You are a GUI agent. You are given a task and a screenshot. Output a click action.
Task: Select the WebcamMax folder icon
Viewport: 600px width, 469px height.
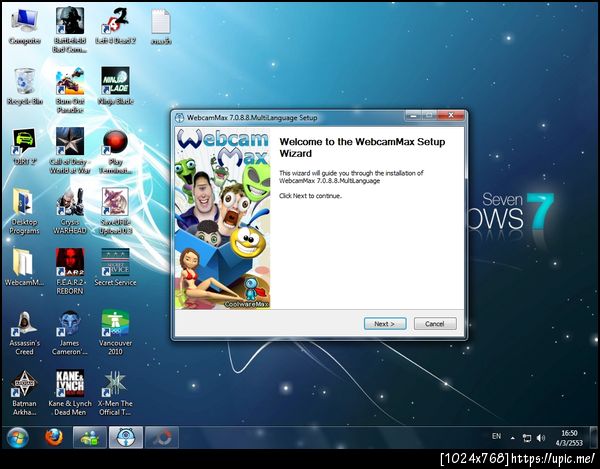coord(24,267)
